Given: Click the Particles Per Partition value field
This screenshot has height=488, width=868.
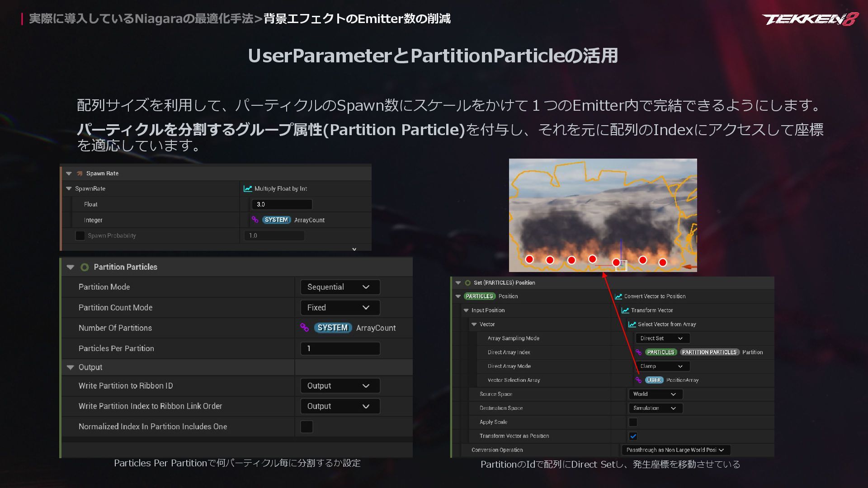Looking at the screenshot, I should pos(340,348).
